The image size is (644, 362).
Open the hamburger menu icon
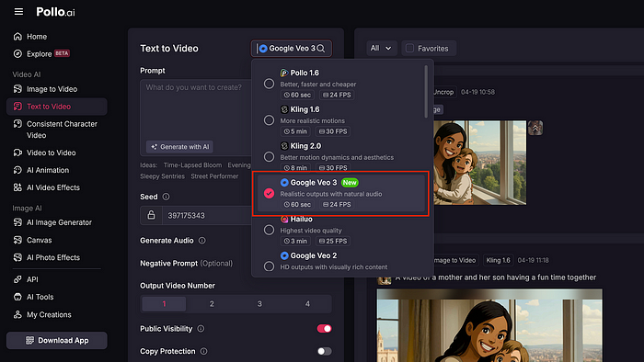pos(18,11)
